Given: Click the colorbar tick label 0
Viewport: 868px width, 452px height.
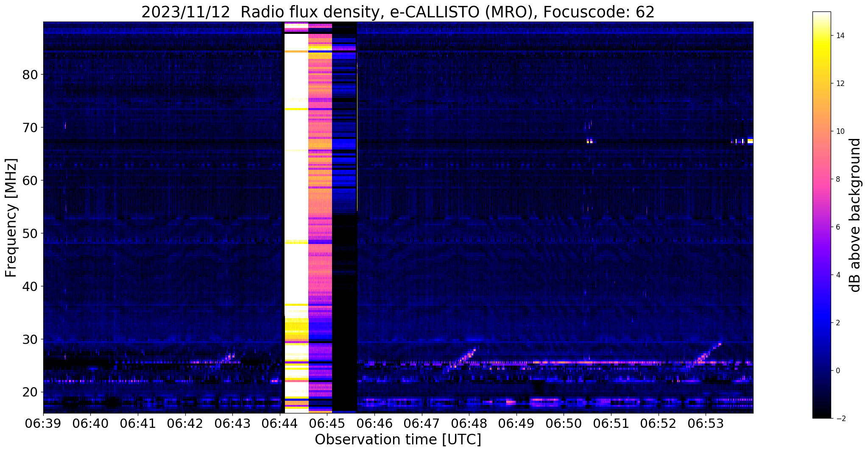Looking at the screenshot, I should coord(838,371).
